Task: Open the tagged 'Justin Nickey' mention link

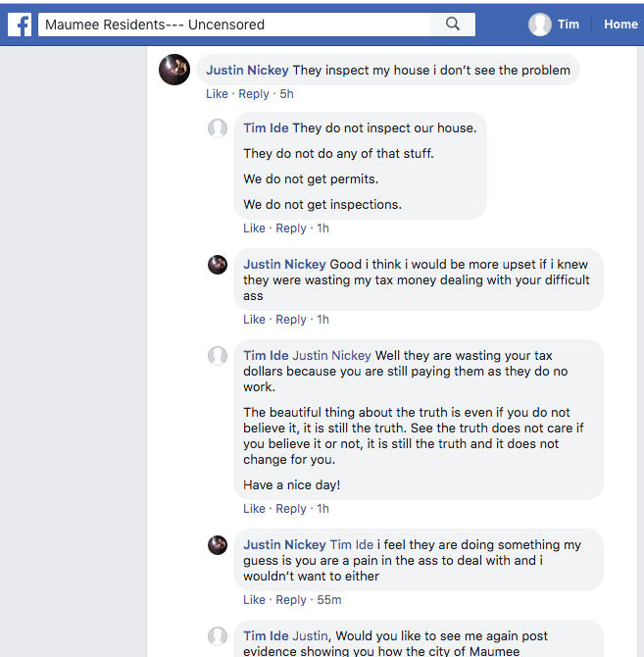Action: coord(332,355)
